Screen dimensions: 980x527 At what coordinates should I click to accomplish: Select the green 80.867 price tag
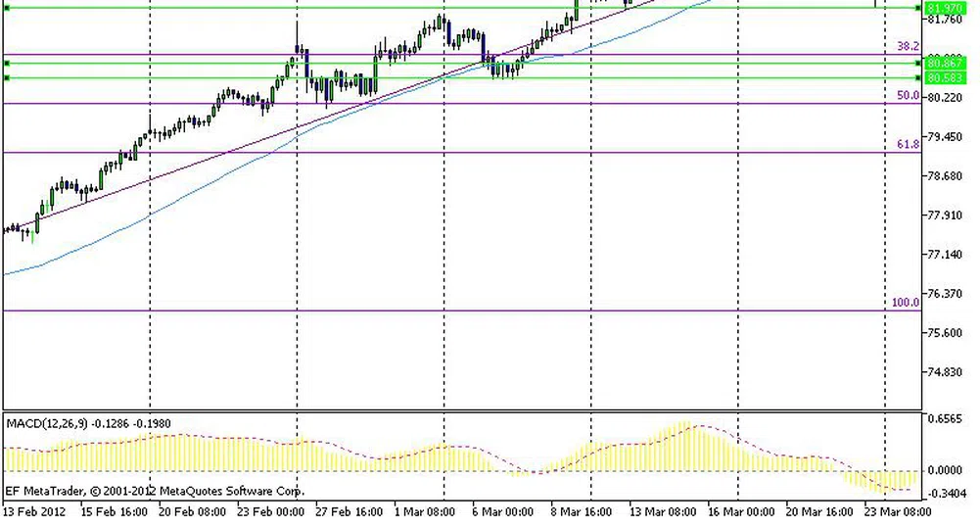(x=946, y=64)
